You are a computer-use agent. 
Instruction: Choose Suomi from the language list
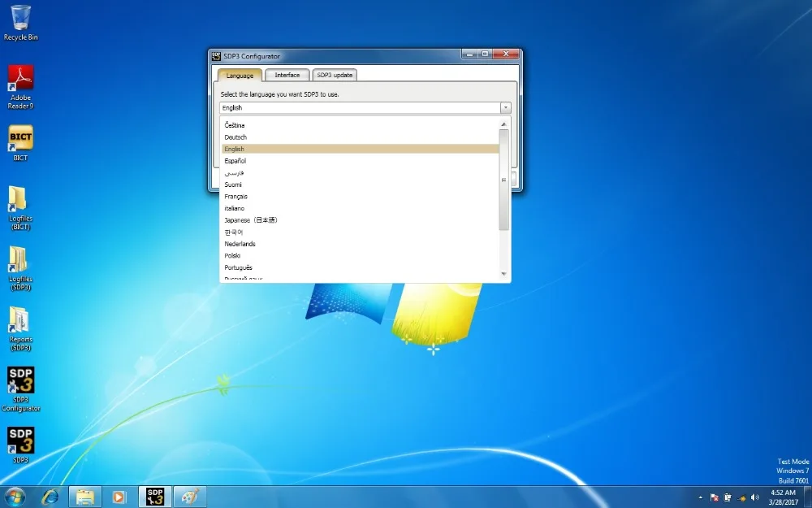point(360,185)
